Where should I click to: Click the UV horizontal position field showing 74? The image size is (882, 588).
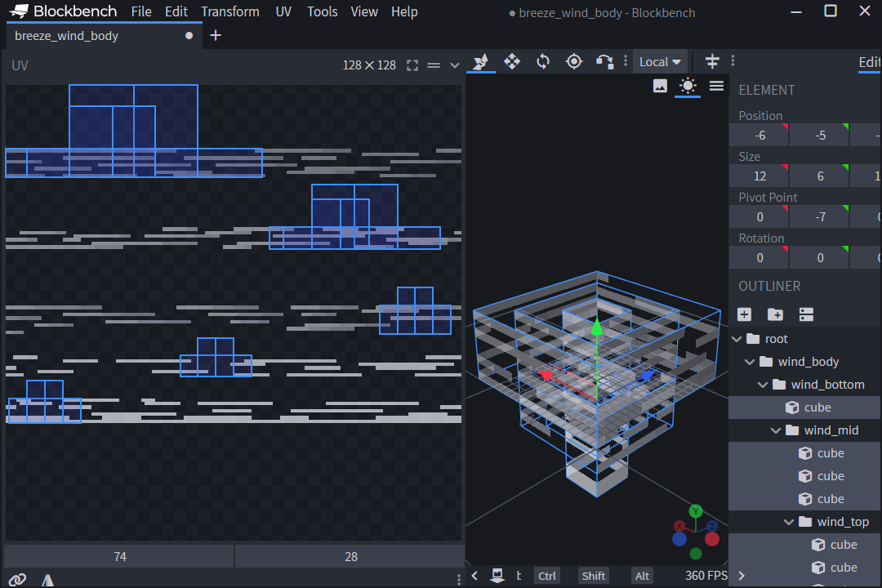point(120,556)
